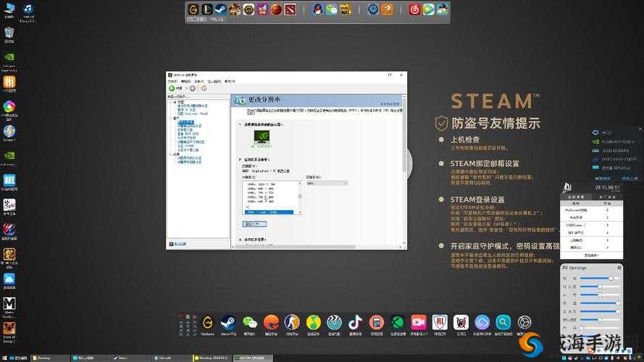Select the highlighted blue resolution row

(269, 212)
